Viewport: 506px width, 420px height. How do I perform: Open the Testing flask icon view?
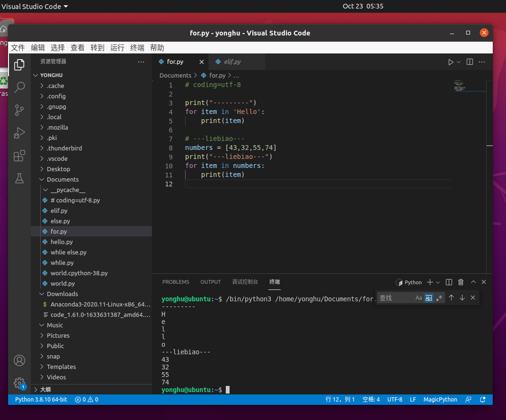tap(19, 178)
